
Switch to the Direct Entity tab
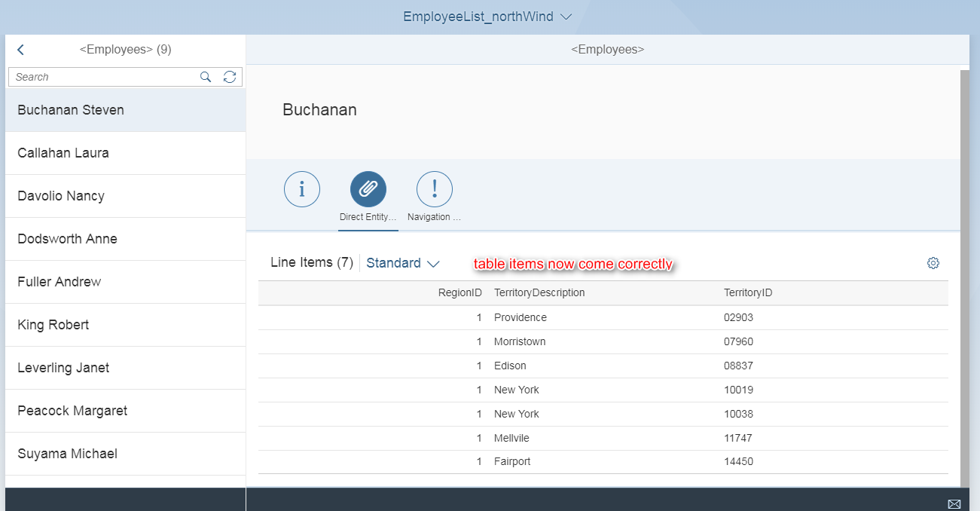368,196
